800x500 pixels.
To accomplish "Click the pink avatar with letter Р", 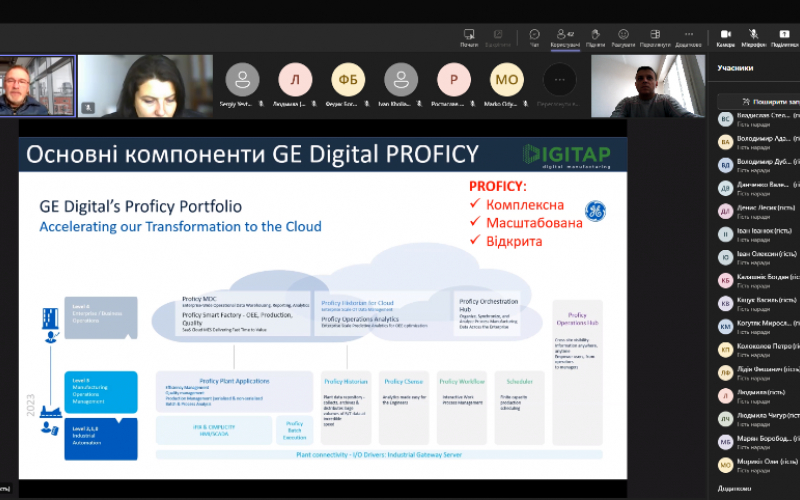I will [x=454, y=80].
